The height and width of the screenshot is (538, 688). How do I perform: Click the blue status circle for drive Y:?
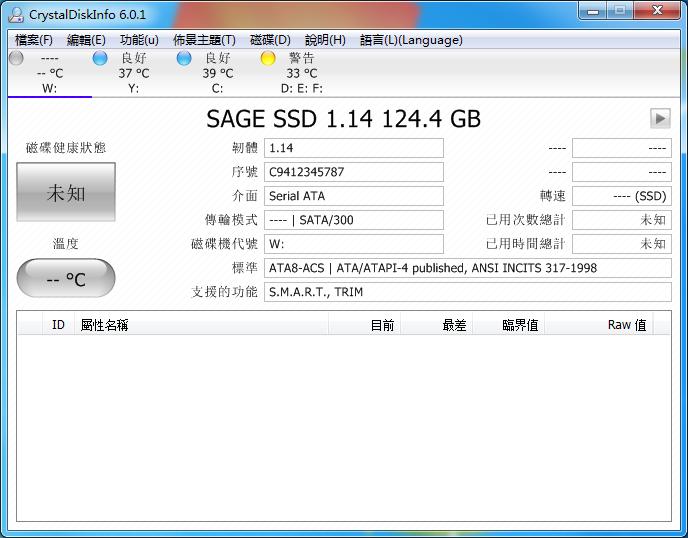100,58
